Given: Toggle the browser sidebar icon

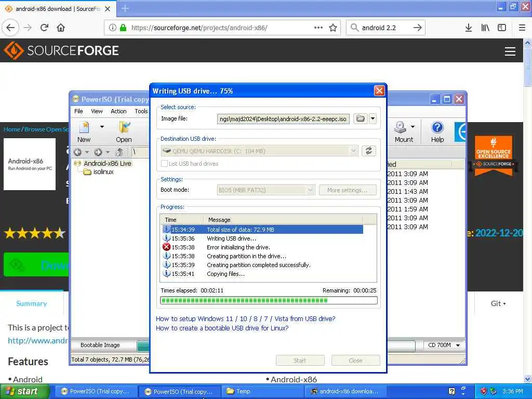Looking at the screenshot, I should 502,28.
